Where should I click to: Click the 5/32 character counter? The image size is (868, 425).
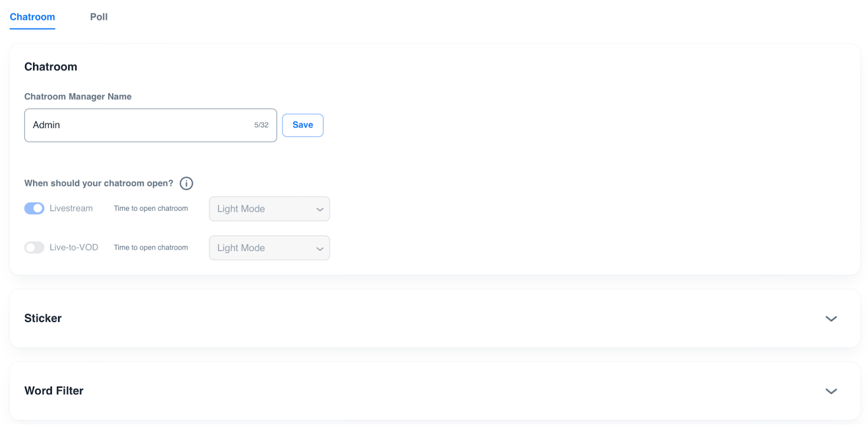click(x=261, y=125)
